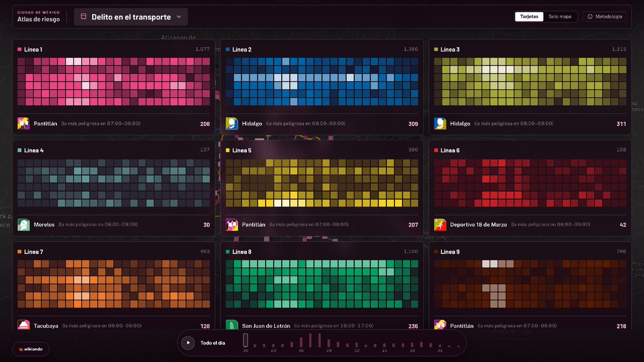The width and height of the screenshot is (644, 362).
Task: Click the orange color square next to Línea 7
Action: tap(20, 252)
